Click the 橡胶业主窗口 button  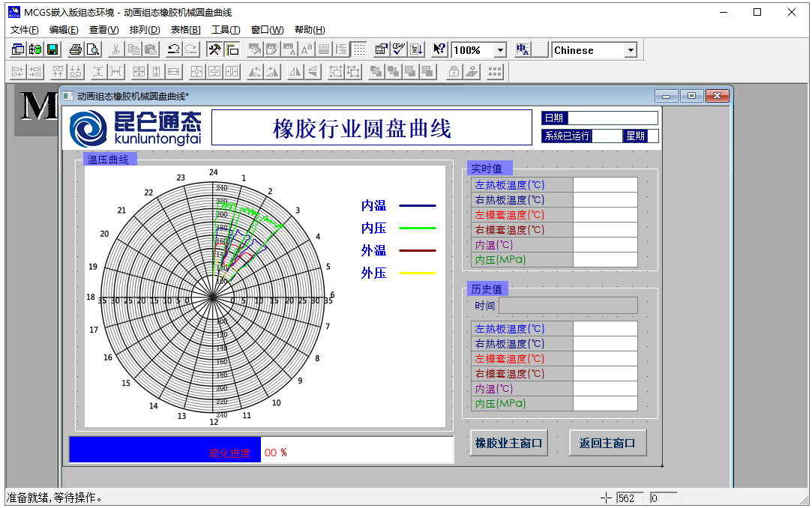pyautogui.click(x=508, y=443)
